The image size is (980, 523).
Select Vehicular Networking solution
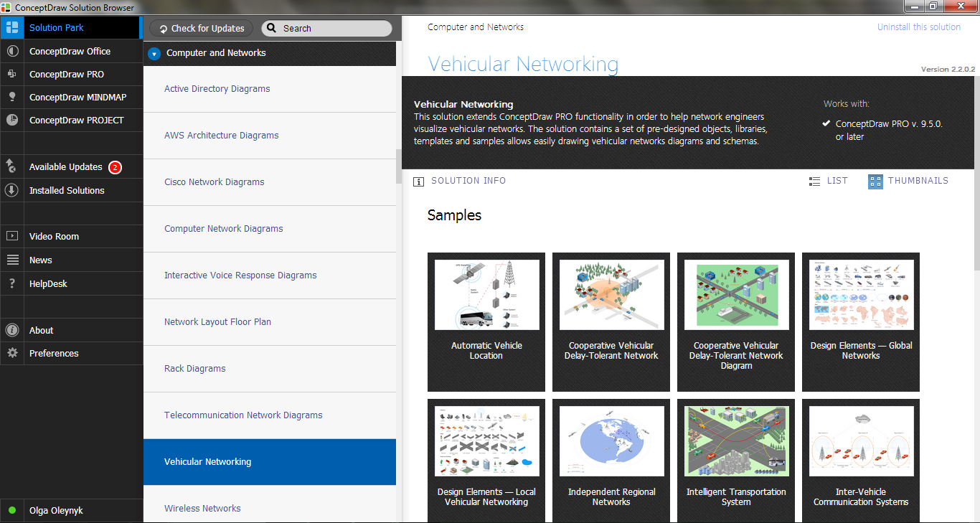pyautogui.click(x=270, y=462)
